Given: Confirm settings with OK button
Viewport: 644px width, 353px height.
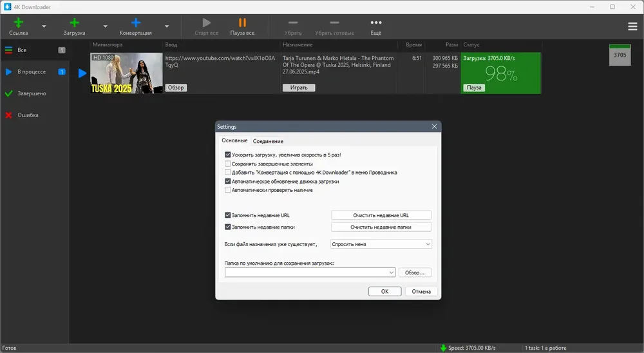Looking at the screenshot, I should (x=385, y=291).
